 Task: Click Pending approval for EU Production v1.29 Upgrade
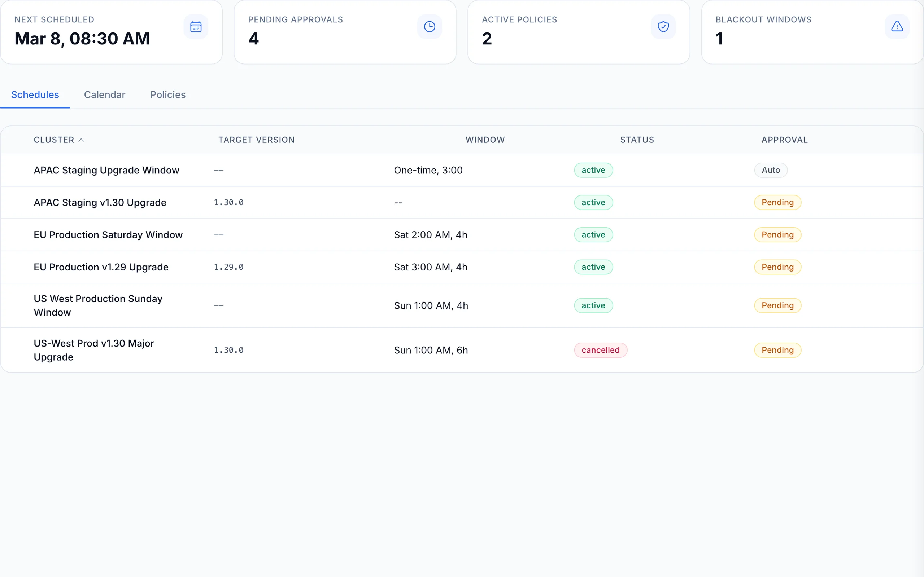(777, 267)
